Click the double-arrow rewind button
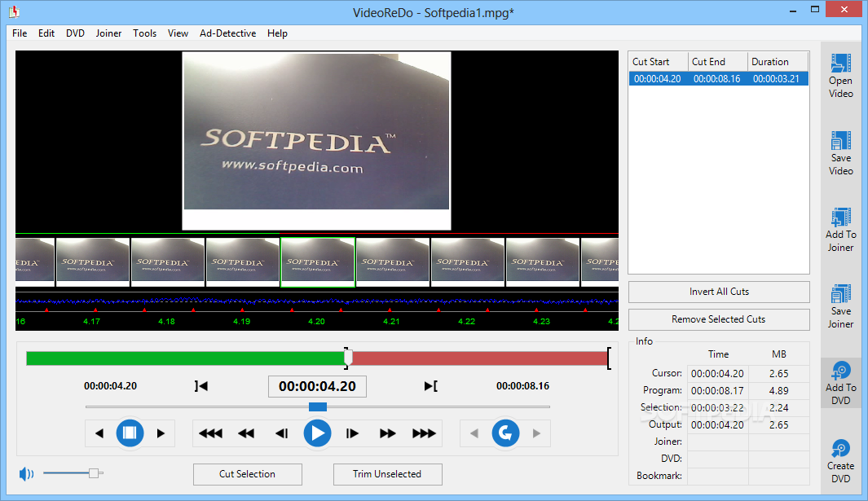 click(x=246, y=433)
